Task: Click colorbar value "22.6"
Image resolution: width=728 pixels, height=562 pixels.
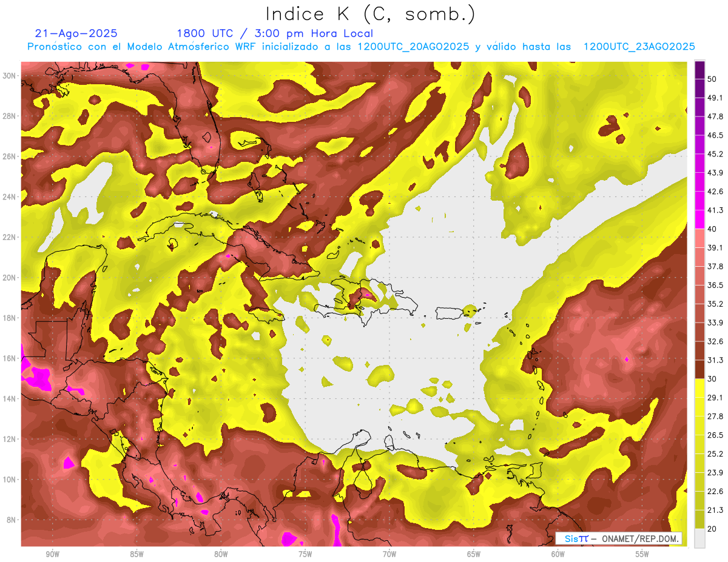Action: (x=715, y=492)
